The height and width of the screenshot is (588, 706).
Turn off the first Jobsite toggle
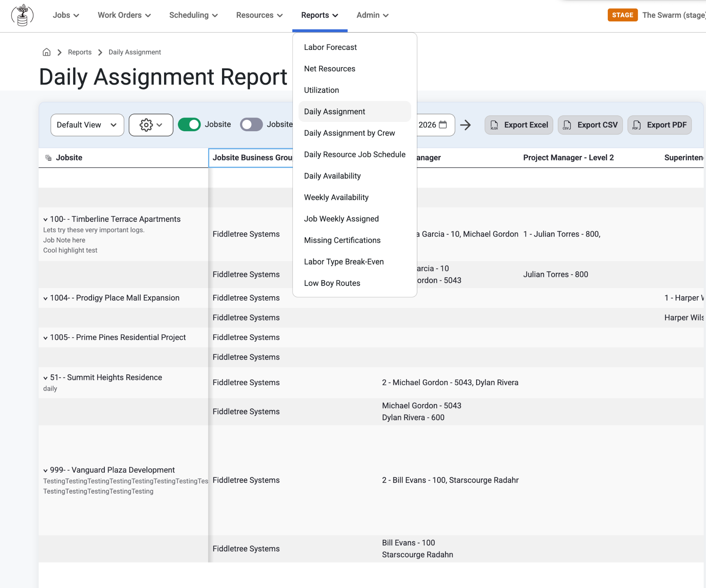pos(189,124)
